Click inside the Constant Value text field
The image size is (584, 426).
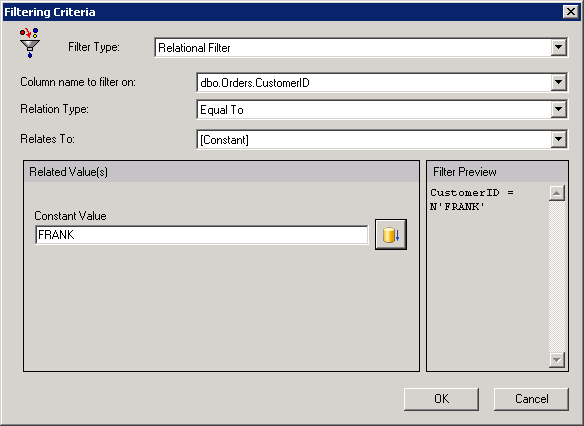201,235
